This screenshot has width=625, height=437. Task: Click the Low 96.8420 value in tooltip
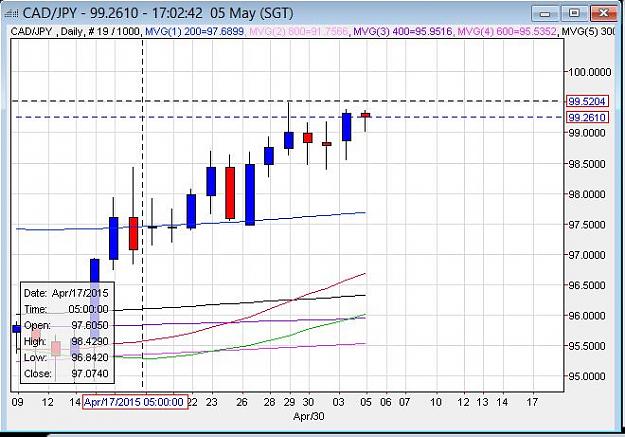click(x=90, y=358)
